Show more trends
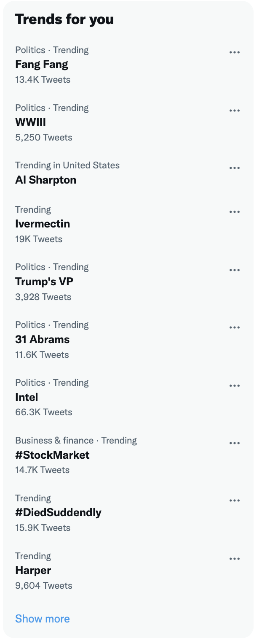 point(43,619)
